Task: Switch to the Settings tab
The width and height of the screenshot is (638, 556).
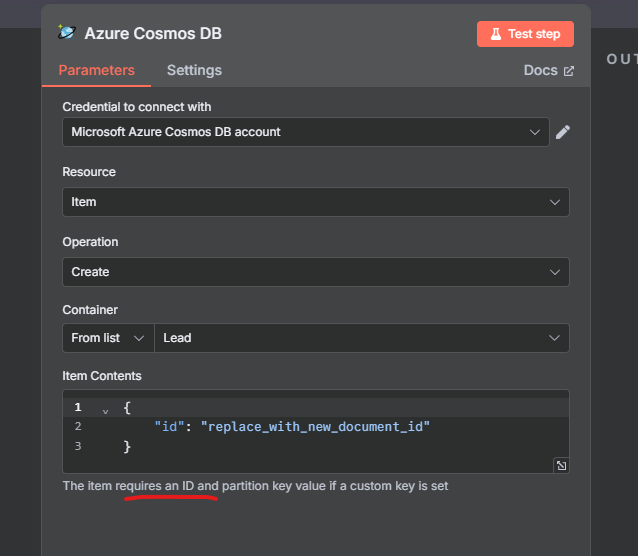Action: point(194,70)
